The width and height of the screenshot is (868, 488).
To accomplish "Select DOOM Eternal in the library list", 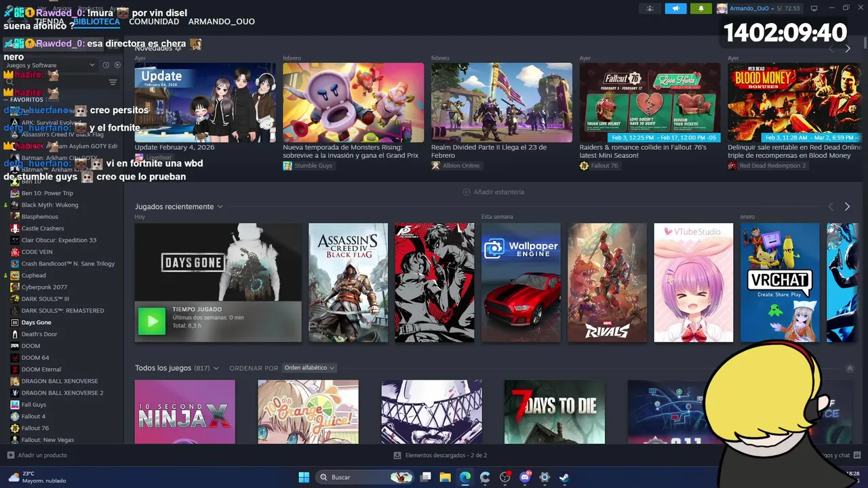I will [x=41, y=369].
